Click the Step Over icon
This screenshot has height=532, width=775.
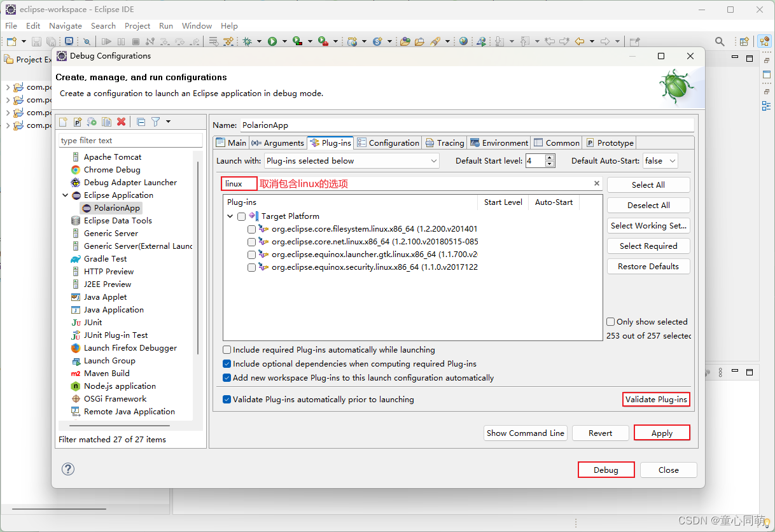tap(179, 41)
